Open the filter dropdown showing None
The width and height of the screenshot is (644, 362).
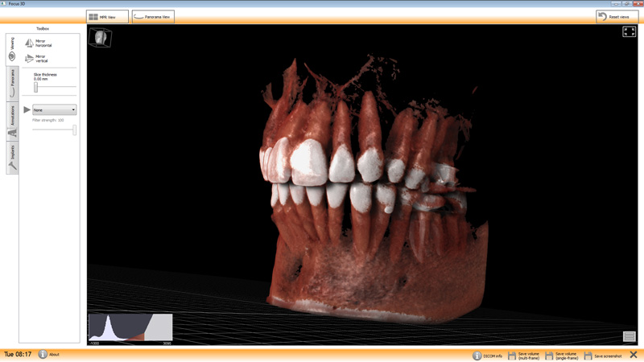click(54, 110)
